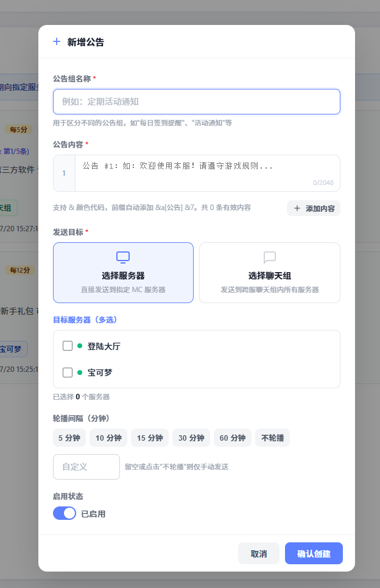Click the 添加内容 button
380x588 pixels.
click(314, 208)
